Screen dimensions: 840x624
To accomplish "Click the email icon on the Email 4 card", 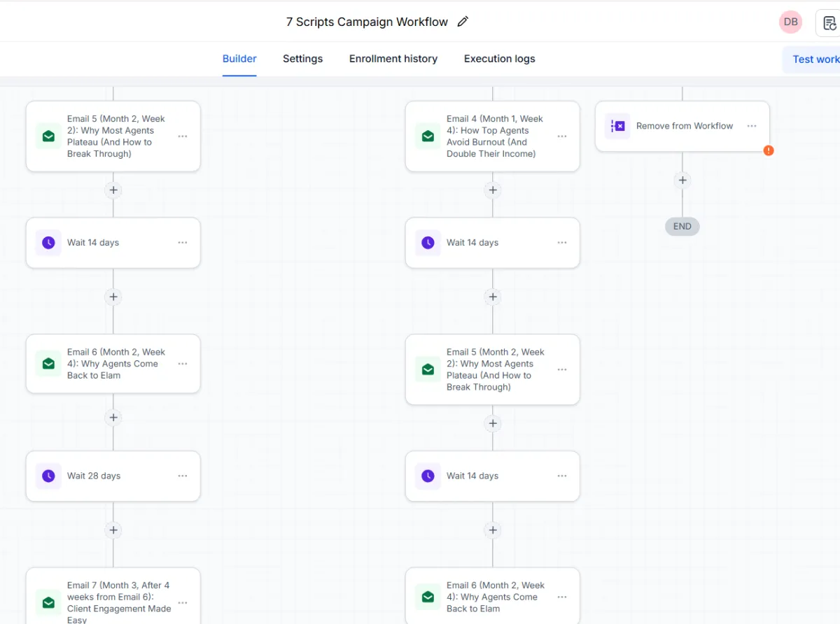I will [x=428, y=136].
